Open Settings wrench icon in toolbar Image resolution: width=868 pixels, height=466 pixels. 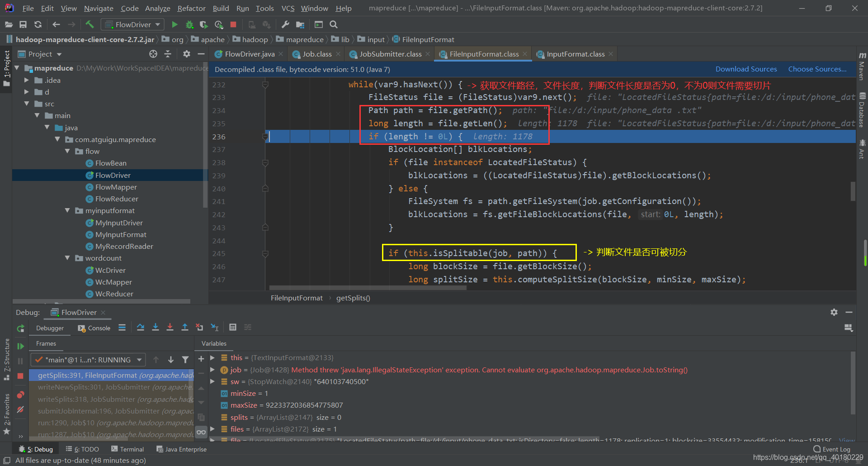(285, 24)
